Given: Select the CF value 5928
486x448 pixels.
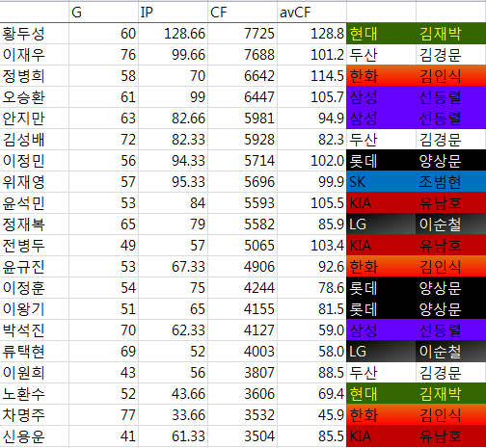Looking at the screenshot, I should pos(242,140).
